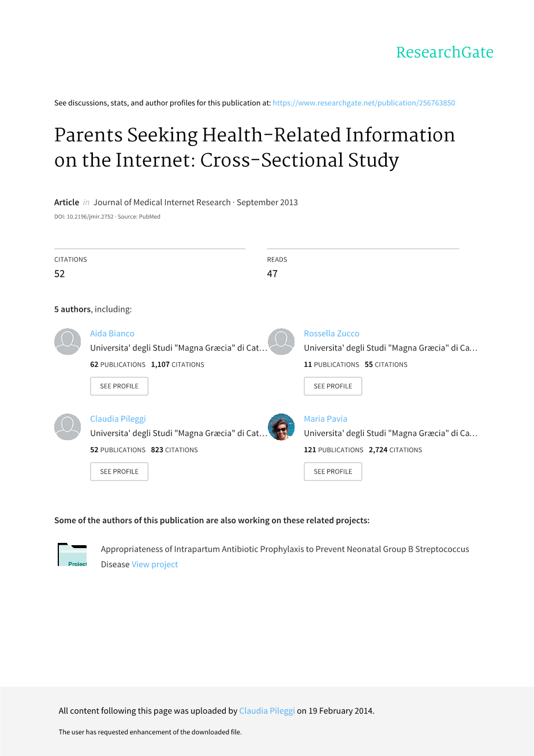Image resolution: width=534 pixels, height=756 pixels.
Task: Click the related project folder icon
Action: click(72, 555)
